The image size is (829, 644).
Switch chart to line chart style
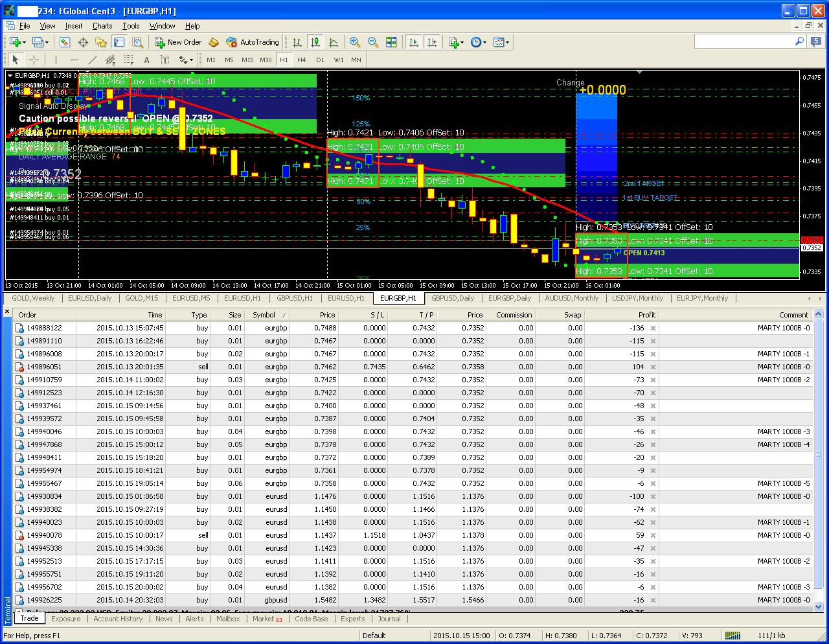[x=334, y=42]
